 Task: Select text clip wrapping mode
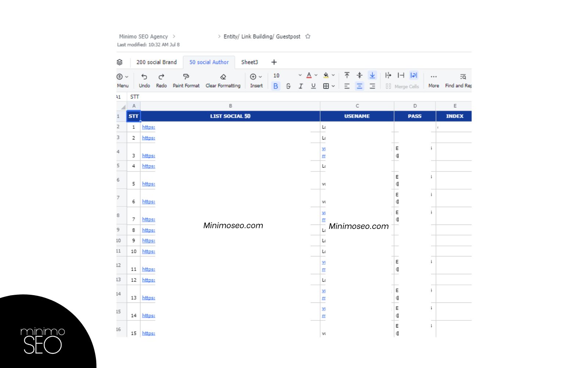(x=401, y=75)
